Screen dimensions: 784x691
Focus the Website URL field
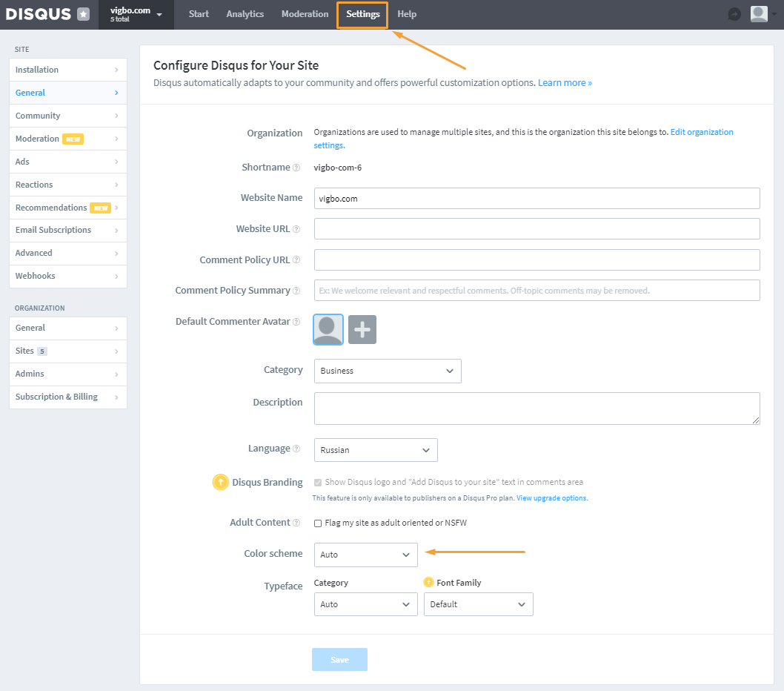(537, 228)
